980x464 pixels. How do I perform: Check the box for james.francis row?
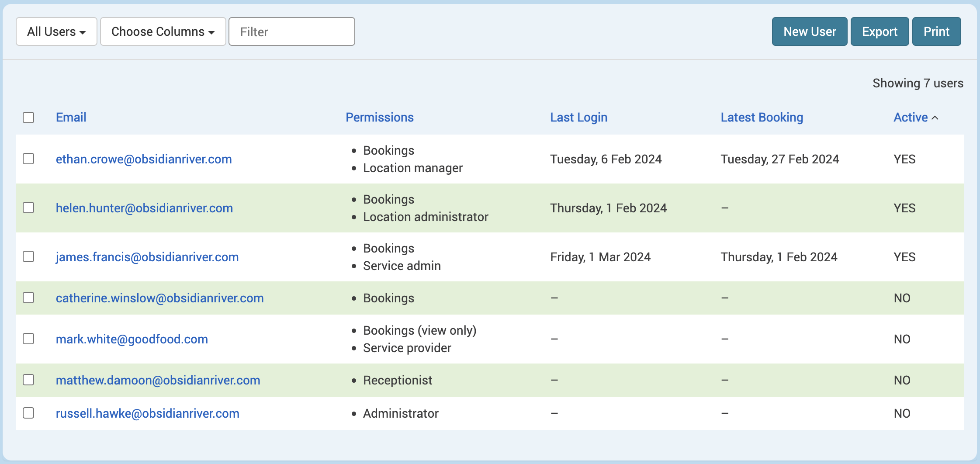(28, 256)
